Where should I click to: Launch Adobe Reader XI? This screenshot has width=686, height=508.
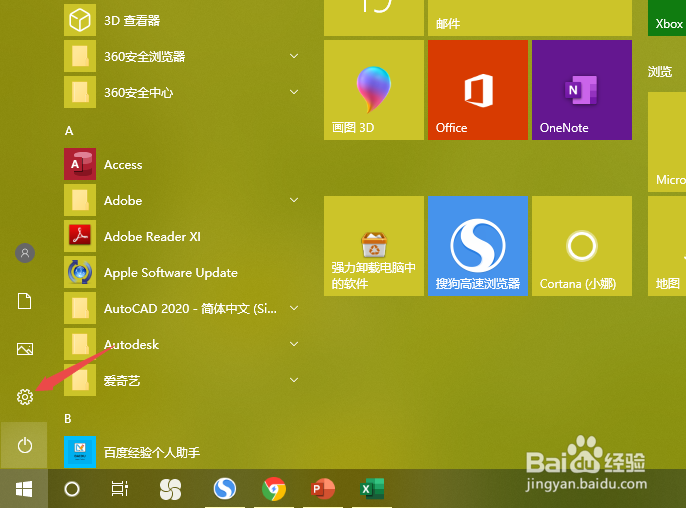(182, 236)
